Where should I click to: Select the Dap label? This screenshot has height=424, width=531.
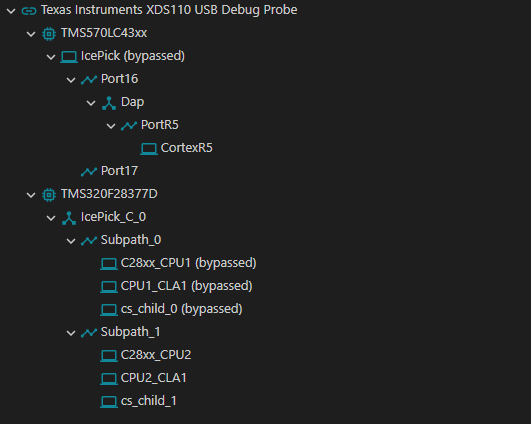(132, 102)
